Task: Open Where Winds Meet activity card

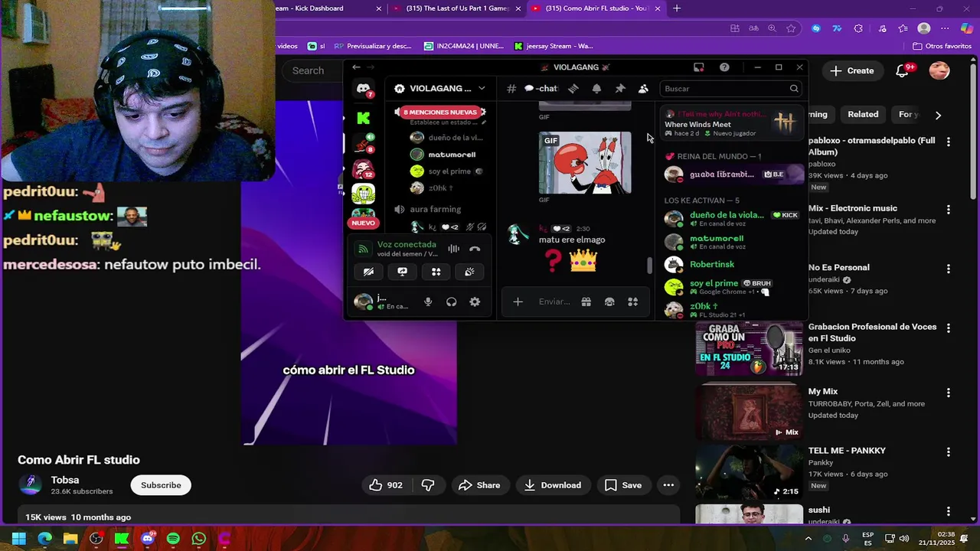Action: 732,123
